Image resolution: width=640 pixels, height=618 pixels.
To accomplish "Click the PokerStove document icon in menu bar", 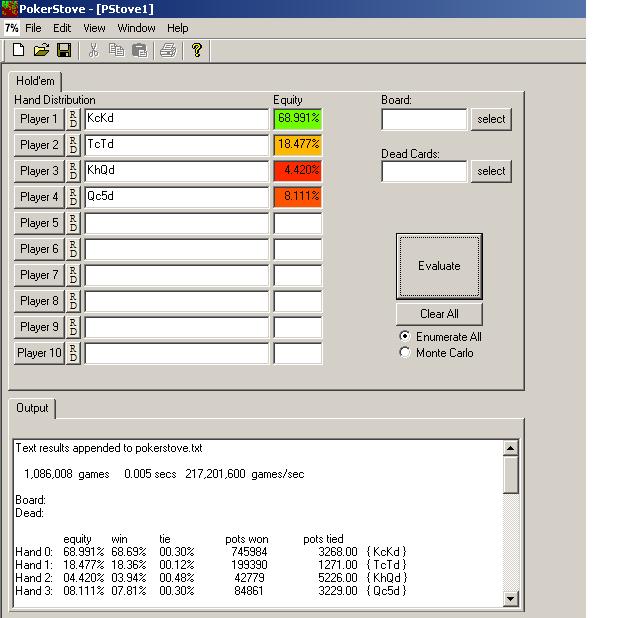I will pyautogui.click(x=11, y=28).
